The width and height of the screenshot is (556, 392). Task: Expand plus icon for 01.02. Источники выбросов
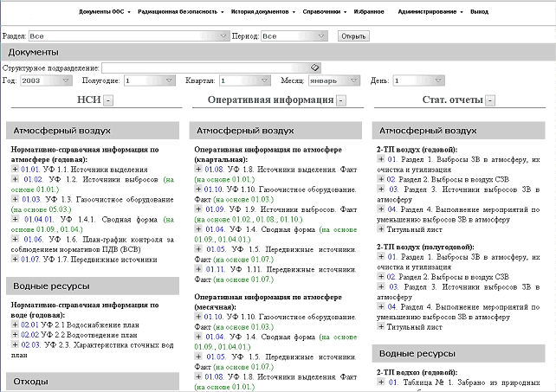click(x=15, y=179)
